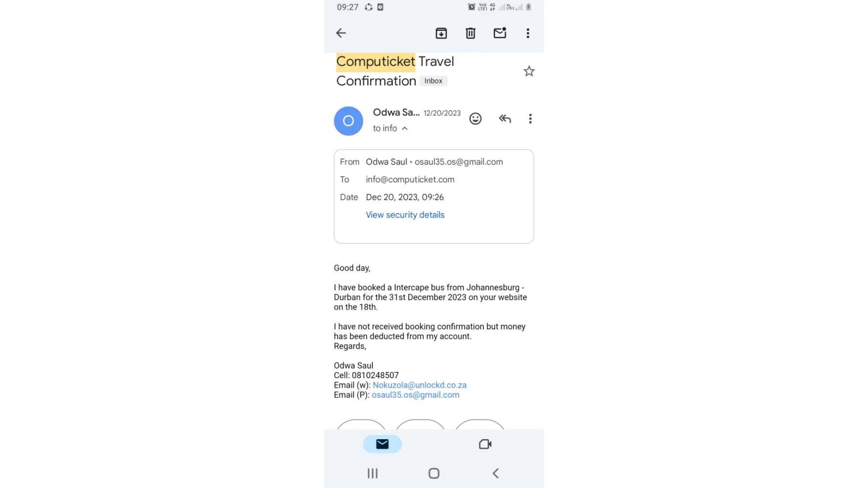868x488 pixels.
Task: Open View security details link
Action: pyautogui.click(x=405, y=215)
